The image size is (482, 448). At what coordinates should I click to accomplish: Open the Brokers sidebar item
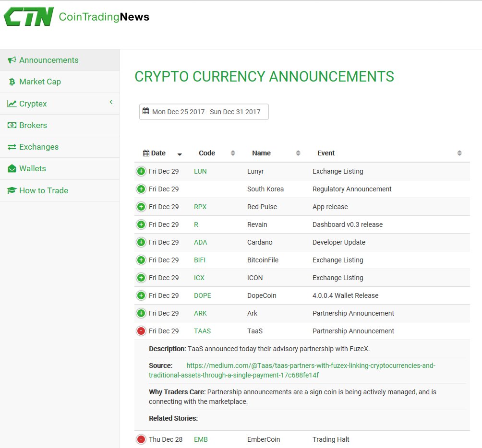60,125
